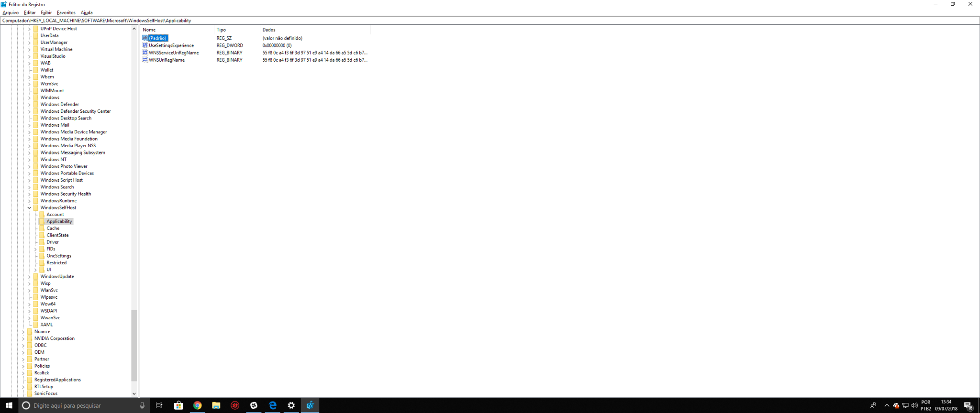The image size is (980, 413).
Task: Open Google Chrome from the taskbar
Action: (x=197, y=405)
